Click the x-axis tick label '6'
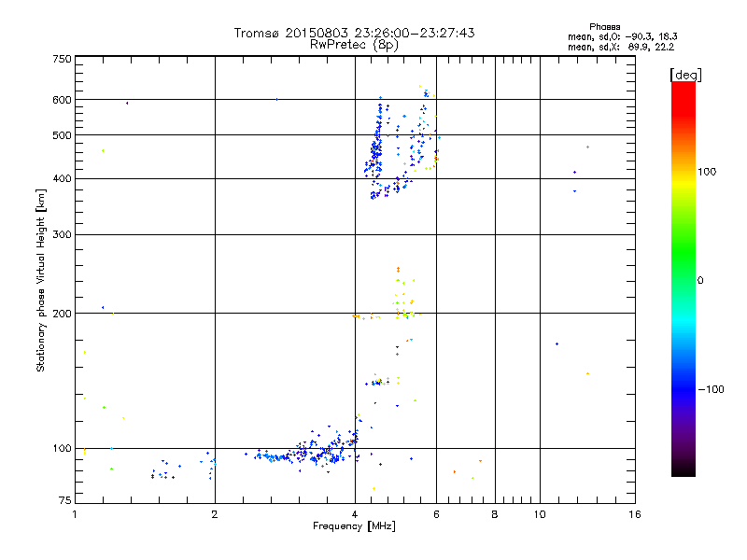Viewport: 747px width, 560px height. click(x=436, y=514)
